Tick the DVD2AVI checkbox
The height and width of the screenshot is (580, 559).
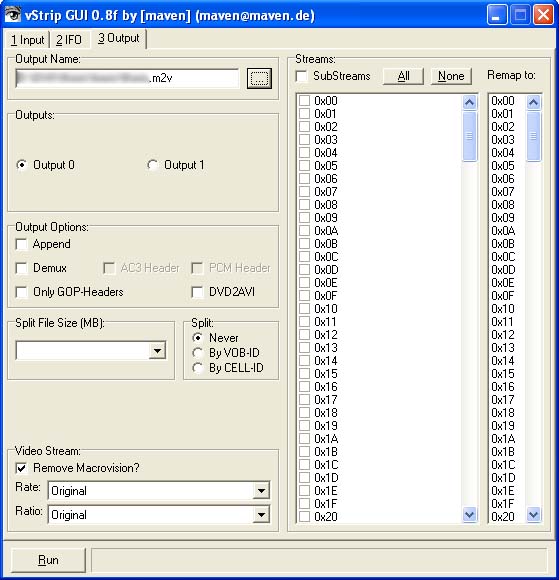[198, 292]
